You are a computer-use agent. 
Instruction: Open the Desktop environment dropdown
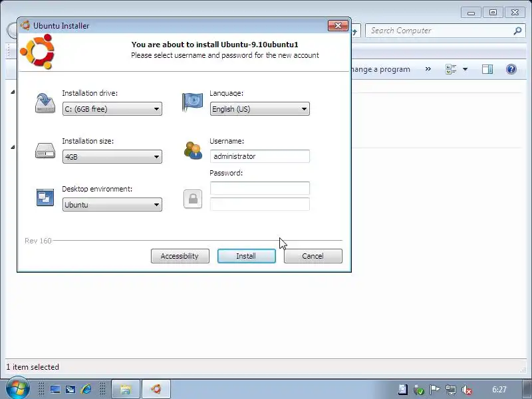point(112,205)
